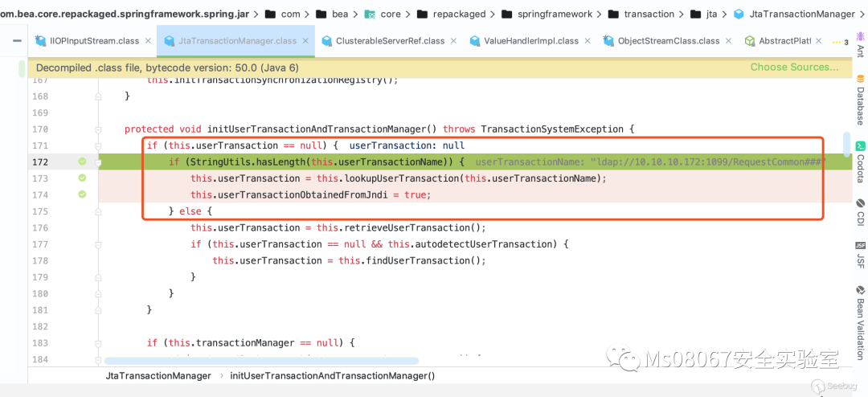Screen dimensions: 868x397
Task: Click the ldap URL inline debug value
Action: click(709, 162)
